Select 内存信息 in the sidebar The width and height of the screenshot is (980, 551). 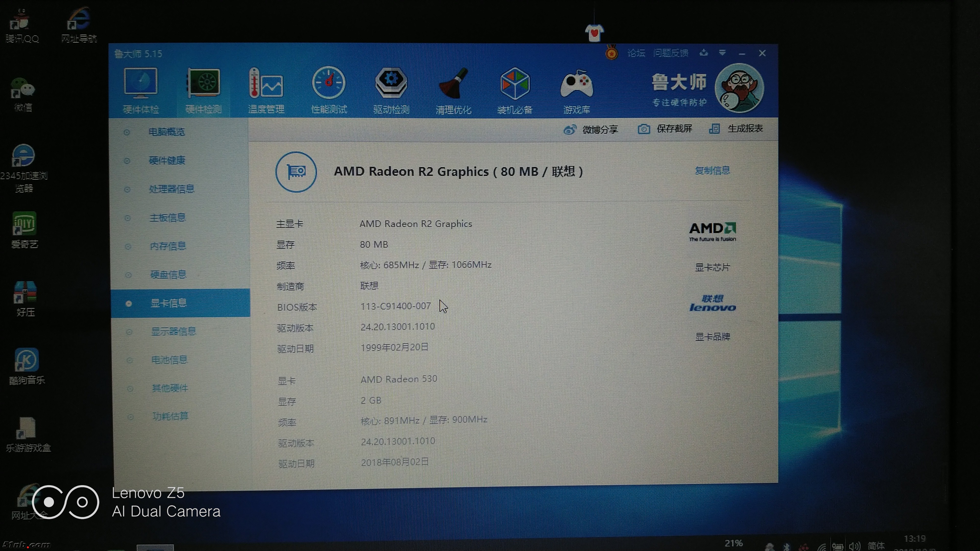168,246
